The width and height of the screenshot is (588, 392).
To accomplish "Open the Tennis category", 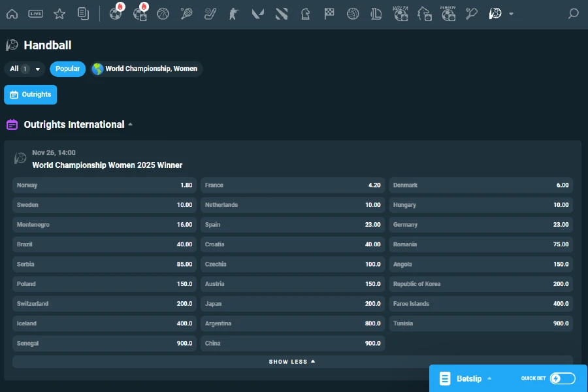I will 187,14.
